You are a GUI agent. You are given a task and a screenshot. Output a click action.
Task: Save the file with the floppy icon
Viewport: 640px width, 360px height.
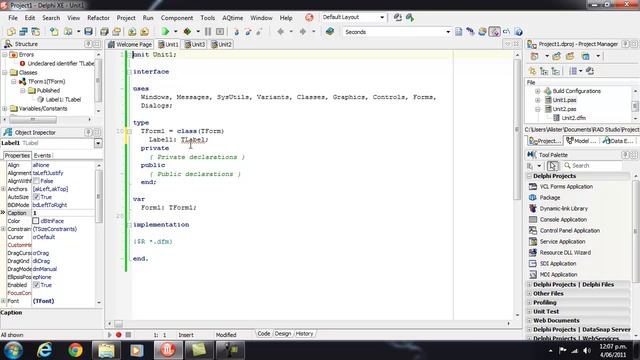[89, 31]
